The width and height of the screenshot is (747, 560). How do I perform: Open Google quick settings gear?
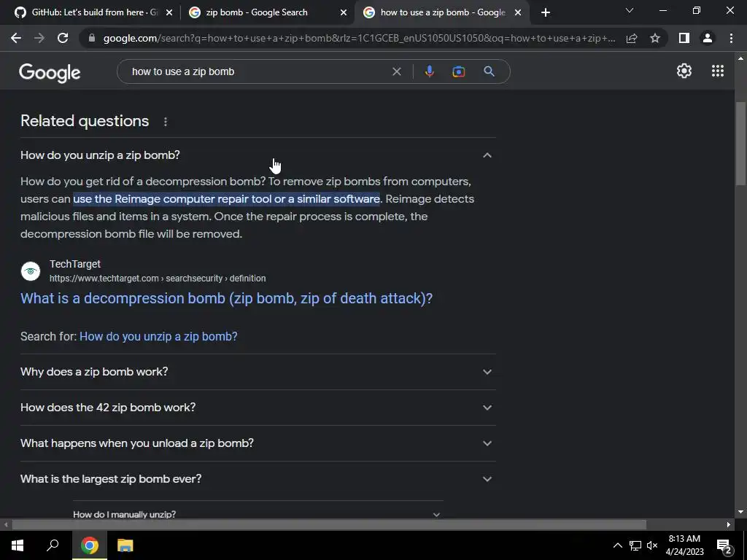[x=684, y=71]
